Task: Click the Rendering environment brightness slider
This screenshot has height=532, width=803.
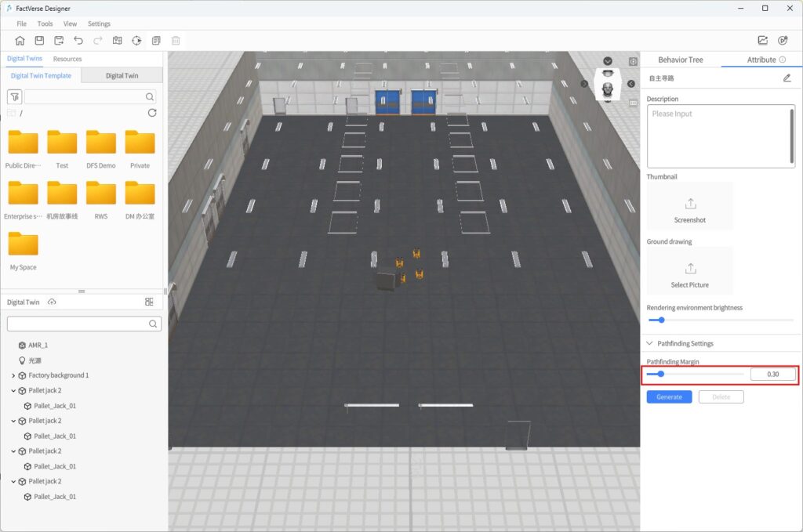Action: (x=720, y=320)
